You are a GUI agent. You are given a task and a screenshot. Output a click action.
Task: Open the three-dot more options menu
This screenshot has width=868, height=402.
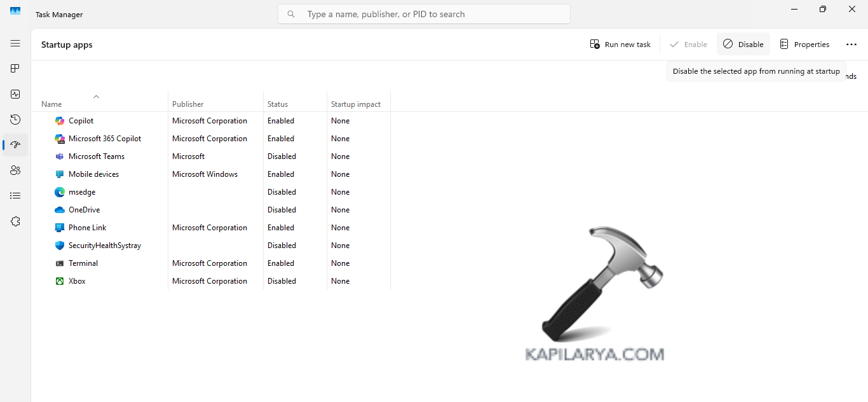[851, 45]
